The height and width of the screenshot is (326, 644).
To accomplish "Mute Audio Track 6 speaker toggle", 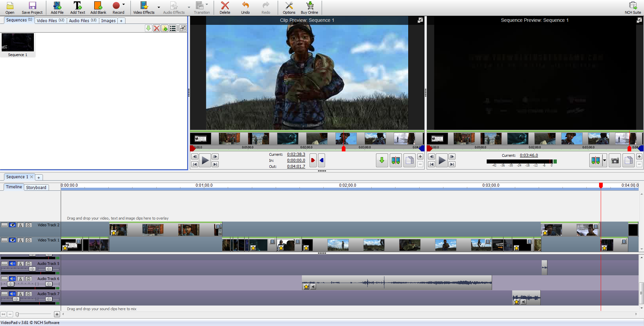I will [12, 279].
